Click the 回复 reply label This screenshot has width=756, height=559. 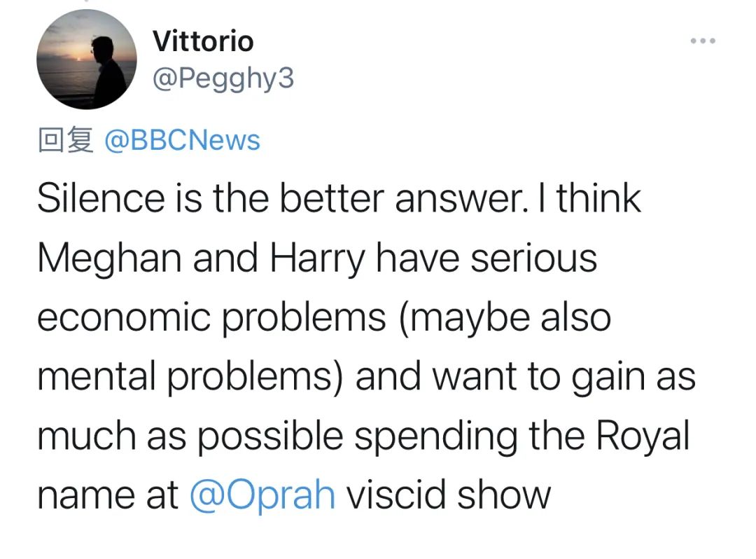64,140
